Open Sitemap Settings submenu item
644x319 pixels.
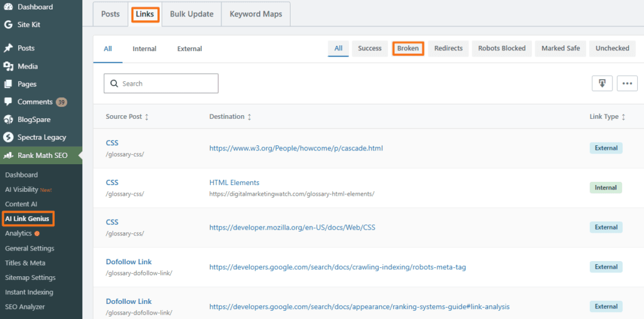(30, 277)
